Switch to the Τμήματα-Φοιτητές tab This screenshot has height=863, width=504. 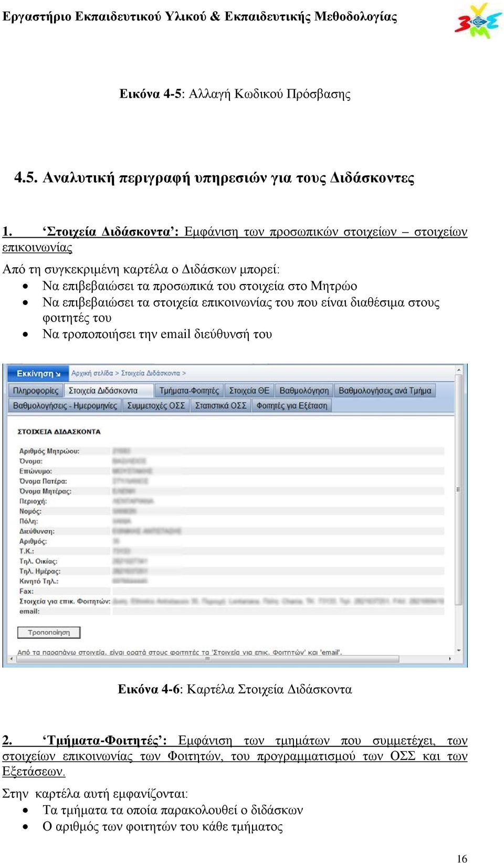[x=189, y=391]
